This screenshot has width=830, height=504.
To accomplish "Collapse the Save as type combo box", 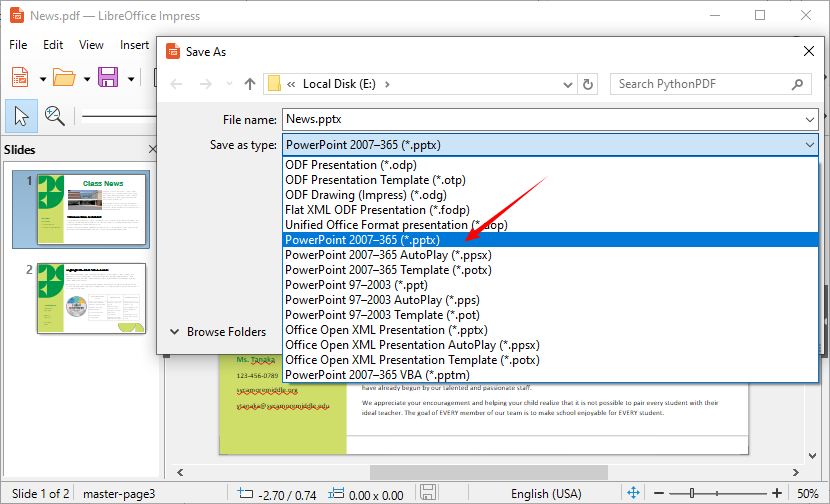I will click(809, 145).
